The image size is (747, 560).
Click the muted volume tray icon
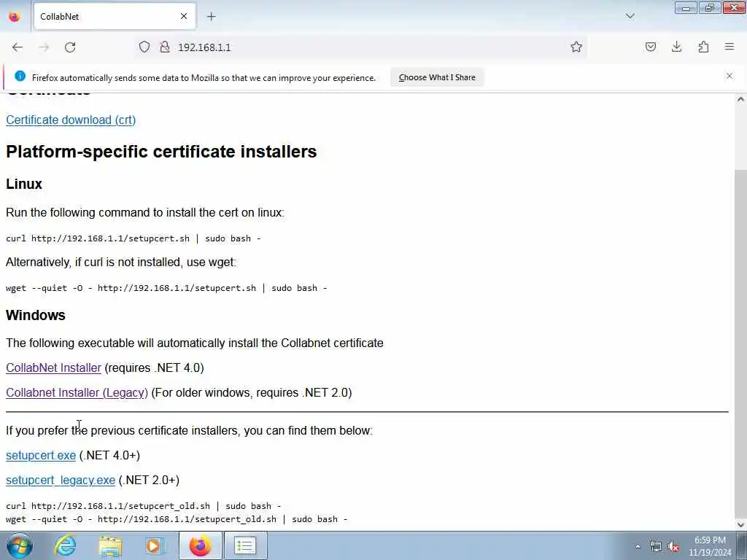[x=673, y=547]
